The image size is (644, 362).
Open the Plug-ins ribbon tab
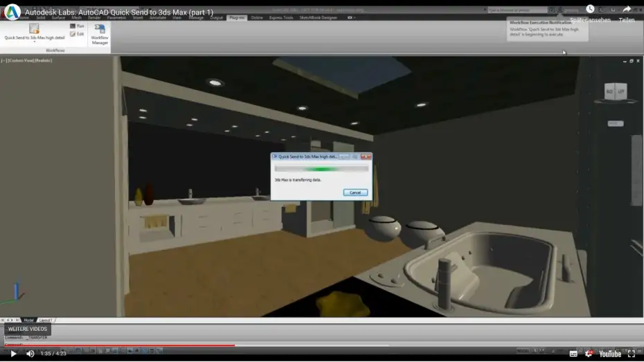[x=237, y=17]
